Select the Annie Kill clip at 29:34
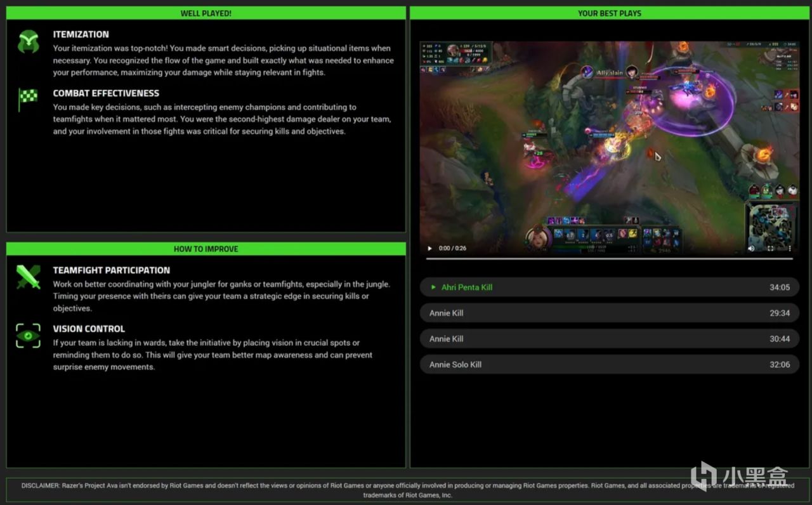 610,313
